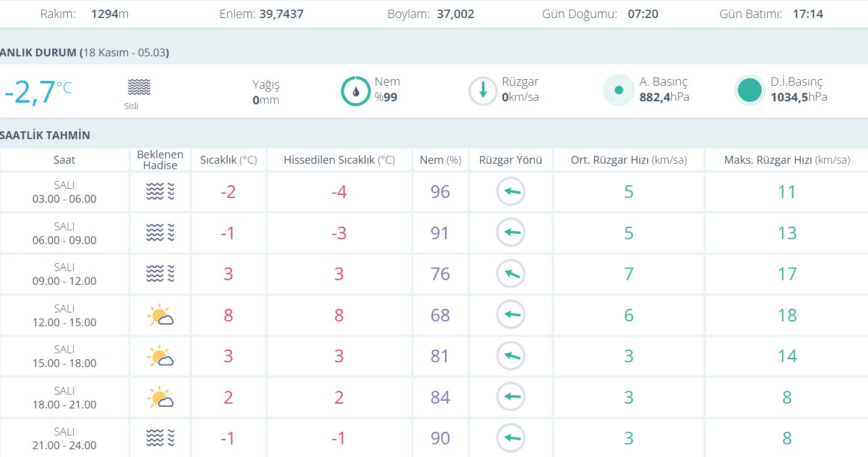The image size is (868, 457).
Task: Click the SAATLİK TAHMİN section heading
Action: 45,136
